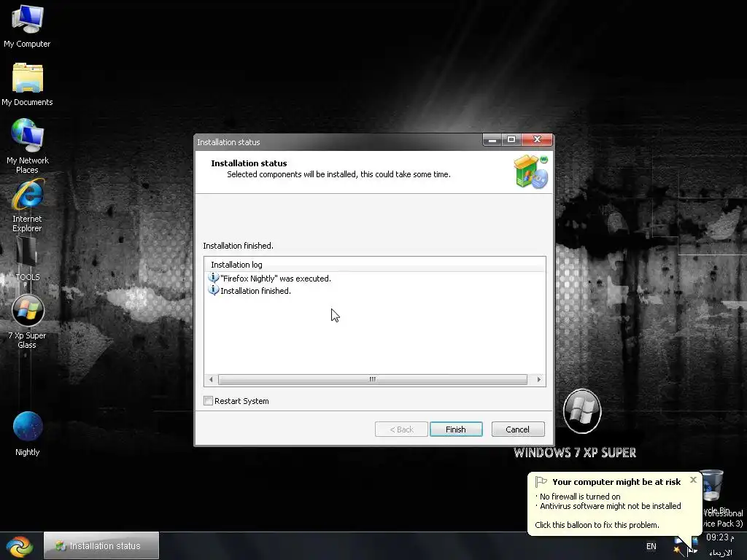747x560 pixels.
Task: Click the left arrow of the log scrollbar
Action: pos(211,379)
